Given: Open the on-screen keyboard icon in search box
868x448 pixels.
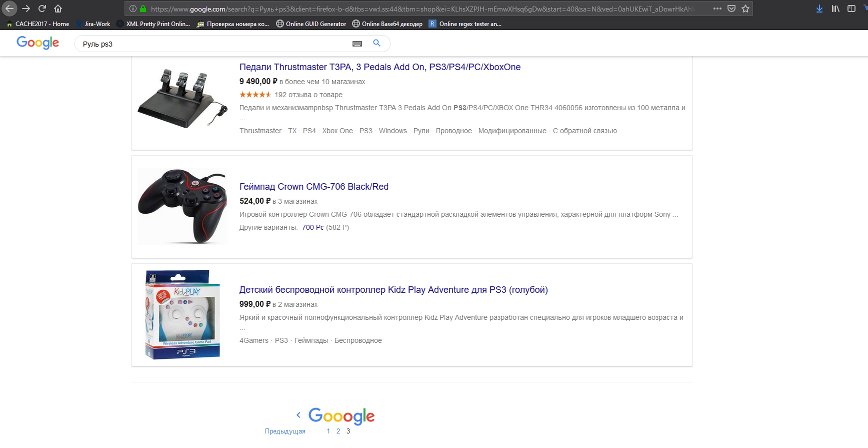Looking at the screenshot, I should (357, 44).
